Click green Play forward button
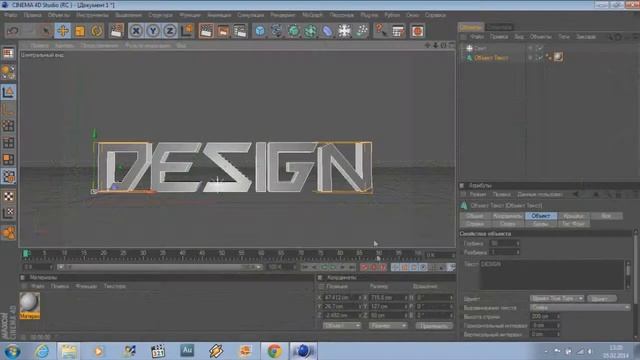 333,267
